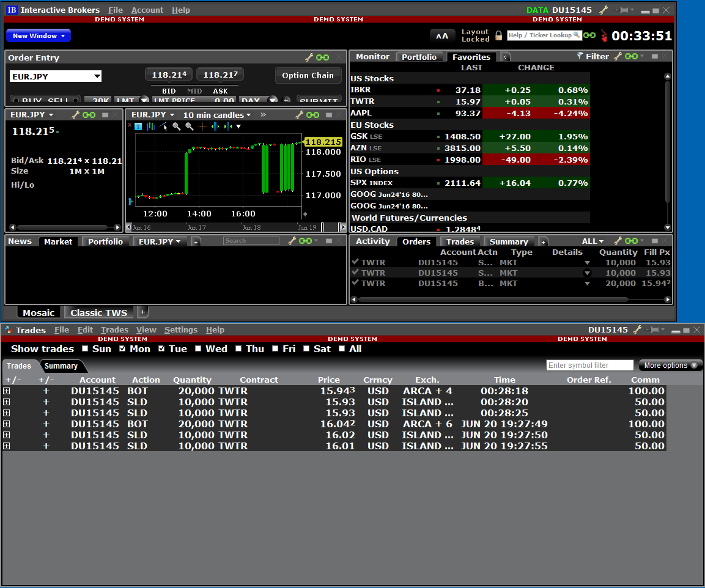Select the chart pointer tool icon
Image resolution: width=705 pixels, height=588 pixels.
click(163, 127)
